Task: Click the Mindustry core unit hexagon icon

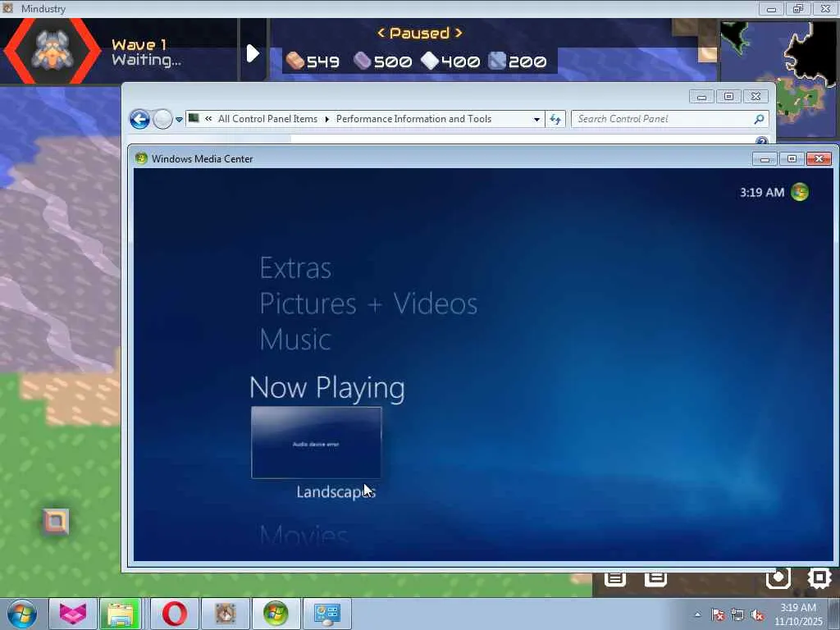Action: pos(52,50)
